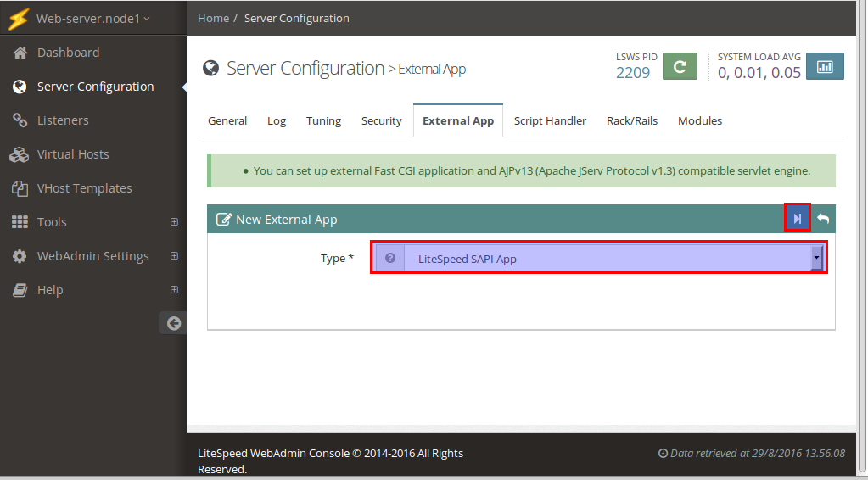The image size is (868, 480).
Task: Open the Type dropdown LiteSpeed SAPI App
Action: click(x=599, y=259)
